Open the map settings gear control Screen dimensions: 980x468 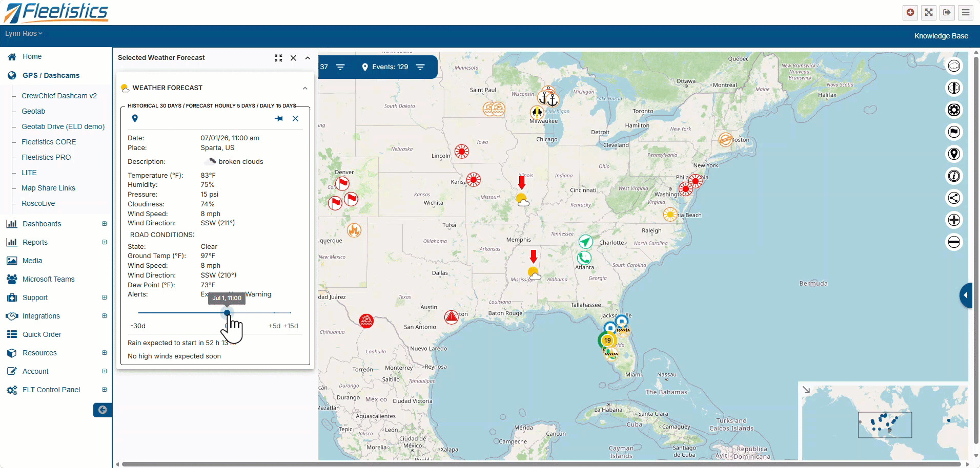[x=954, y=110]
